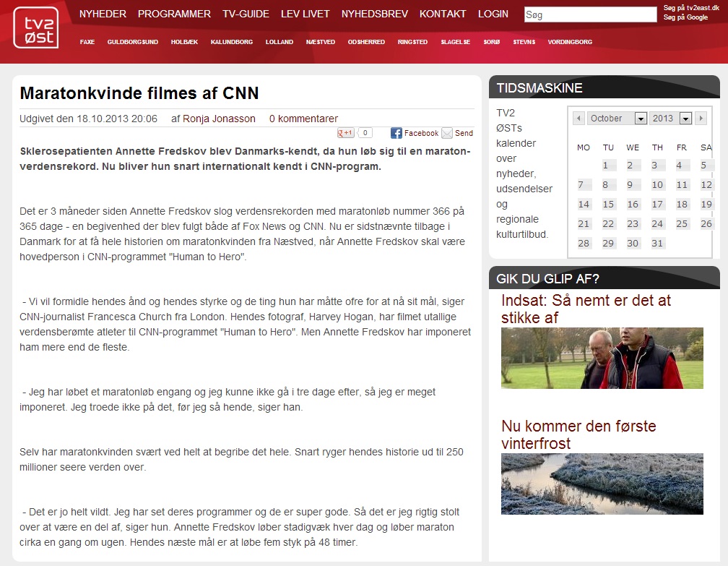Open the ODSHERRED region link
The image size is (728, 566).
pos(366,42)
